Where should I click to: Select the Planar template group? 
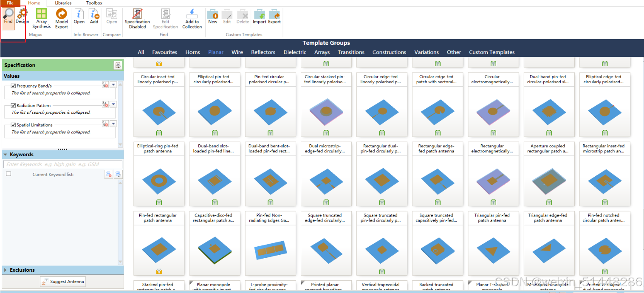(216, 52)
